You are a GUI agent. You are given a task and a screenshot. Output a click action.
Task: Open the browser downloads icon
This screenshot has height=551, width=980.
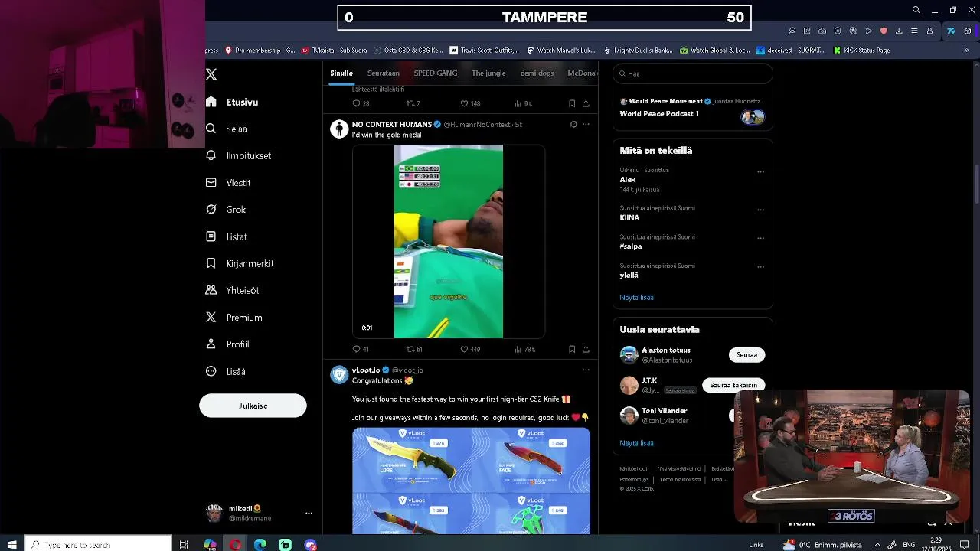click(899, 31)
